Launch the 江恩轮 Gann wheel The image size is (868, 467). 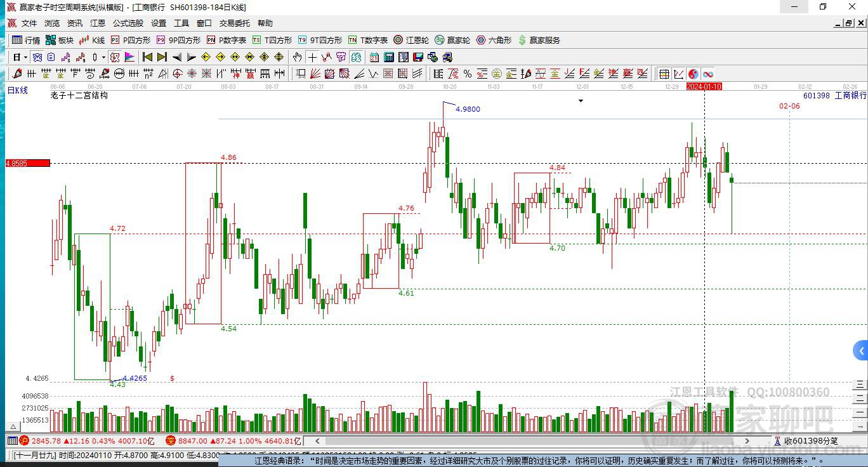(x=411, y=40)
